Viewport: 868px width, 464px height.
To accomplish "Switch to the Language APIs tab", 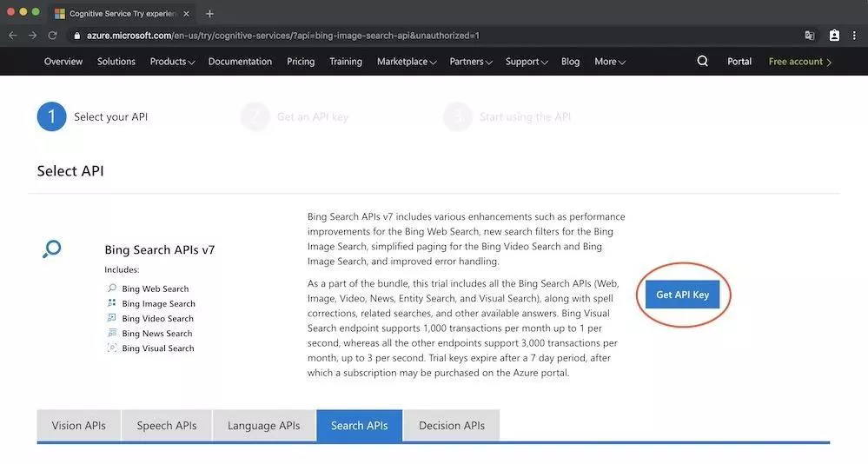I will click(263, 425).
